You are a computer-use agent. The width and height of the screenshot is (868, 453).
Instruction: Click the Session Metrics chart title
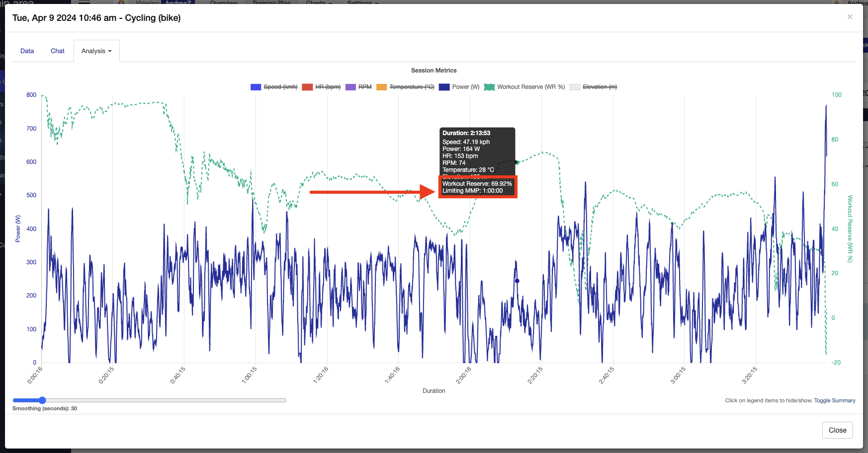click(434, 71)
